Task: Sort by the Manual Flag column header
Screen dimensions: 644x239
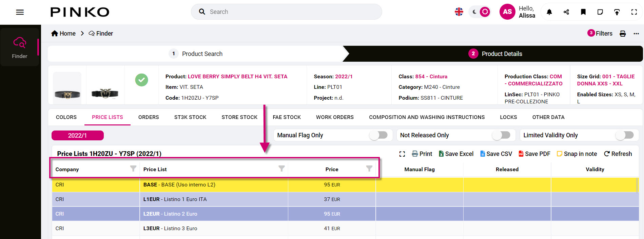Action: pyautogui.click(x=419, y=170)
